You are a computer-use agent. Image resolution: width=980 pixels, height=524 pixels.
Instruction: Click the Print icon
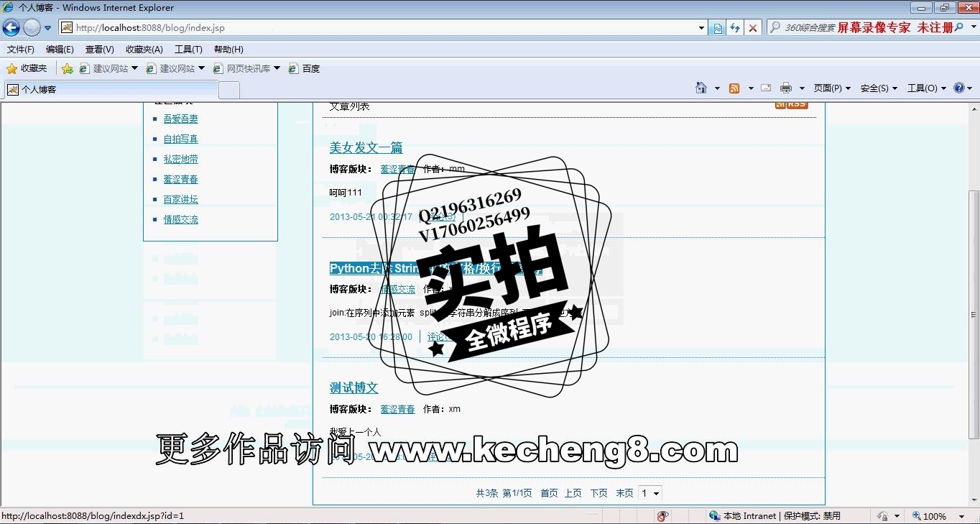coord(786,88)
